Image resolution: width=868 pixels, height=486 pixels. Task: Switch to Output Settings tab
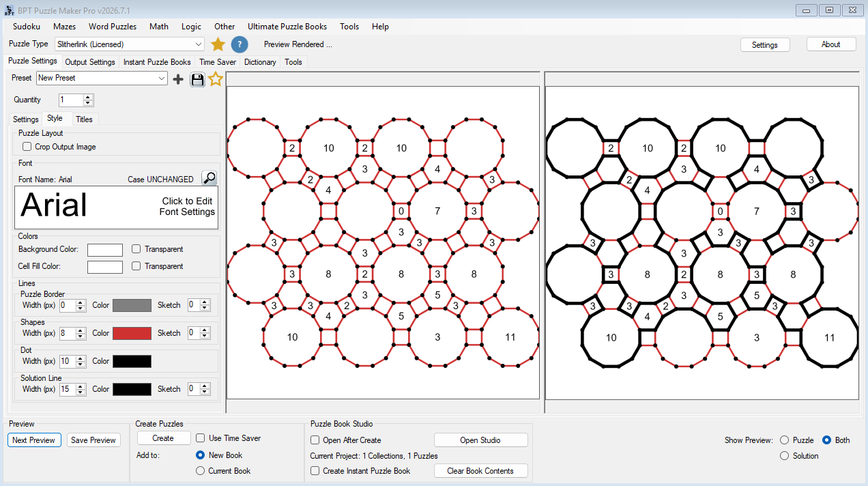point(90,62)
